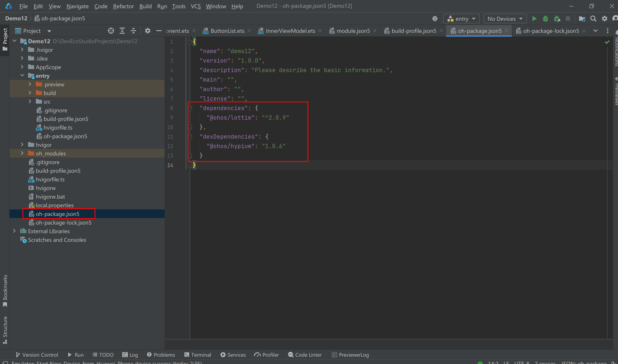Image resolution: width=618 pixels, height=364 pixels.
Task: Open the Project Structure icon
Action: pyautogui.click(x=582, y=19)
